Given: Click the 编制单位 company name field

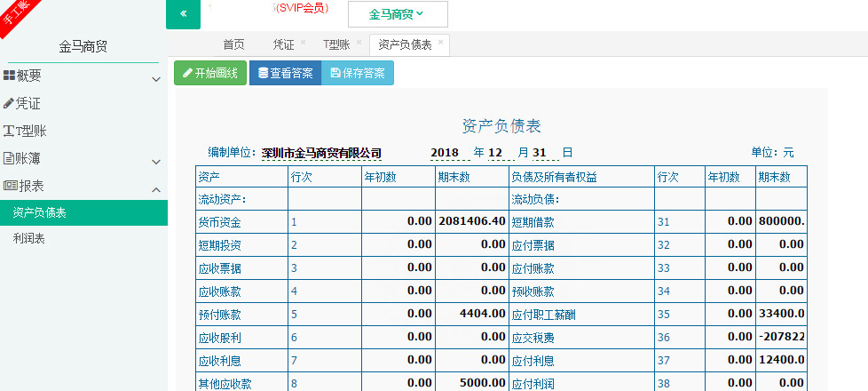Looking at the screenshot, I should coord(321,153).
